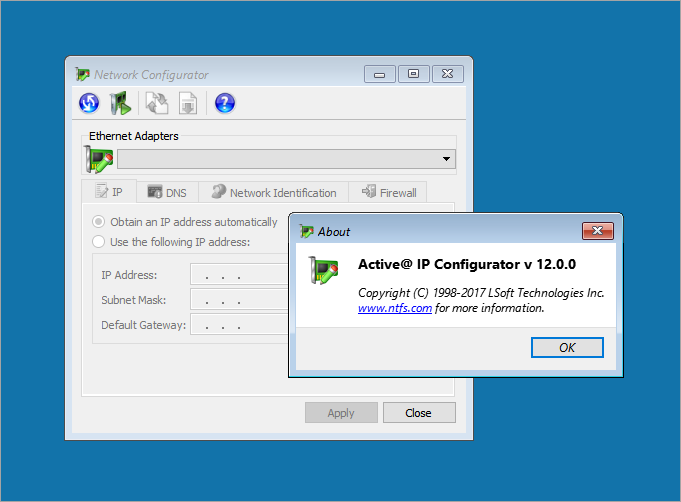Select Use the following IP address

pyautogui.click(x=172, y=242)
